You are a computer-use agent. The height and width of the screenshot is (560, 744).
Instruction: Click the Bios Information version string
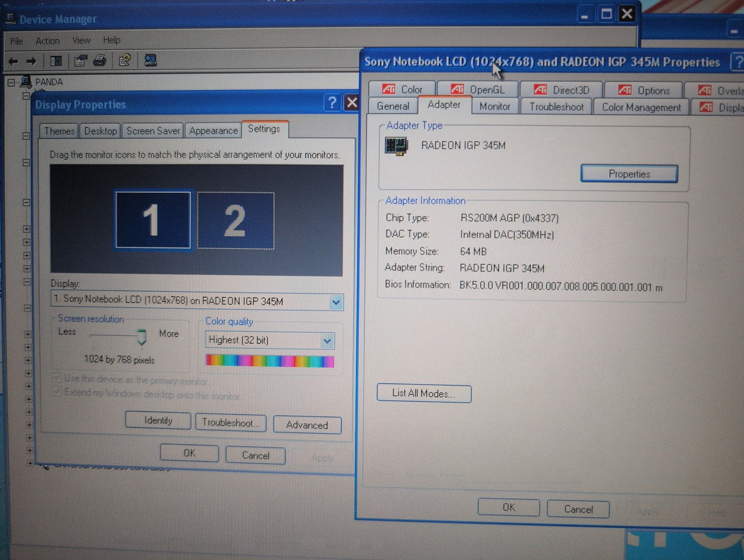point(561,287)
